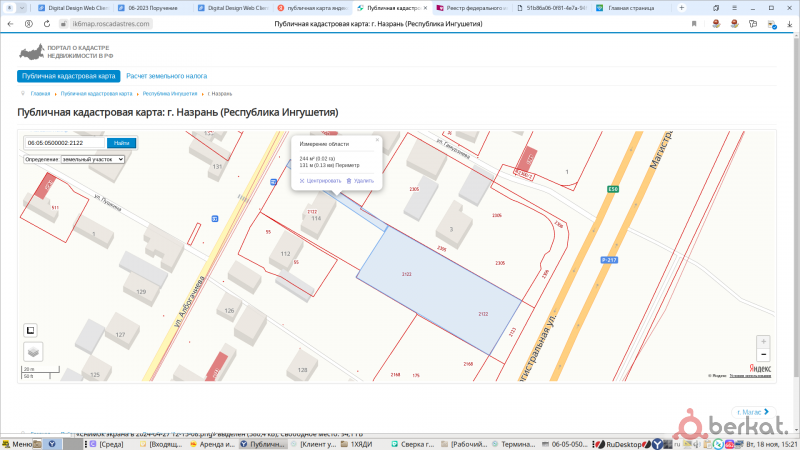Click the 'г. Магас' link button
Viewport: 800px width, 450px height.
coord(749,411)
